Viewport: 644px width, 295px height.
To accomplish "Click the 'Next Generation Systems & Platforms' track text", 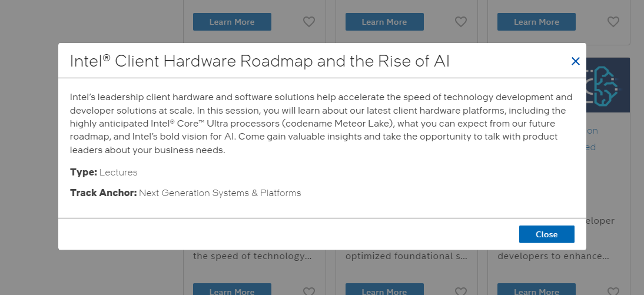I will tap(220, 193).
